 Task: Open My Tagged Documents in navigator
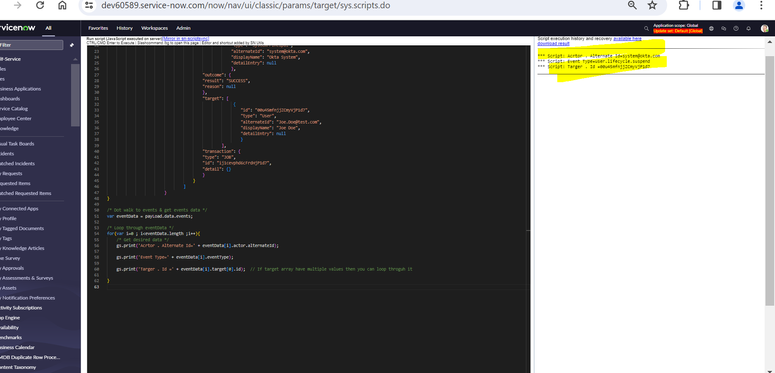[22, 228]
